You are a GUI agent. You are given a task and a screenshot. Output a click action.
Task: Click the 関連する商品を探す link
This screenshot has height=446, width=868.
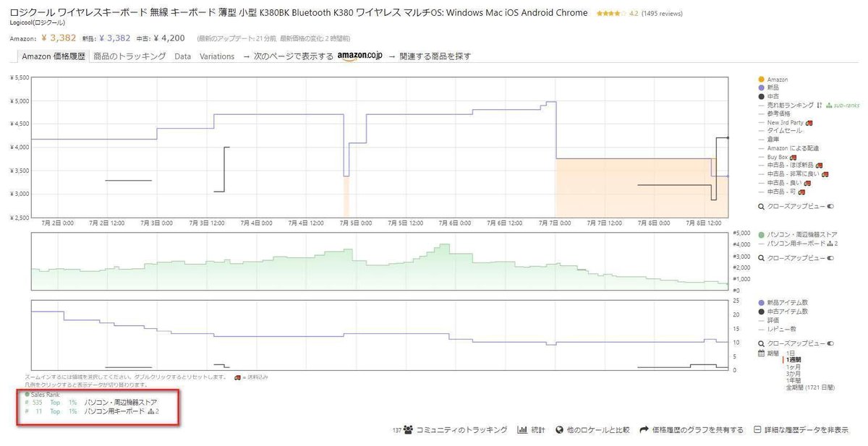coord(435,56)
